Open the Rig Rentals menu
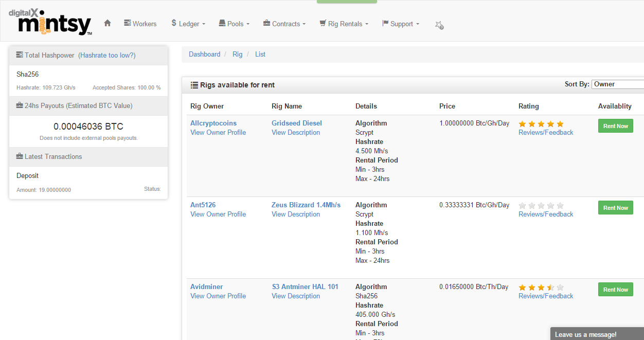Image resolution: width=644 pixels, height=340 pixels. point(344,24)
